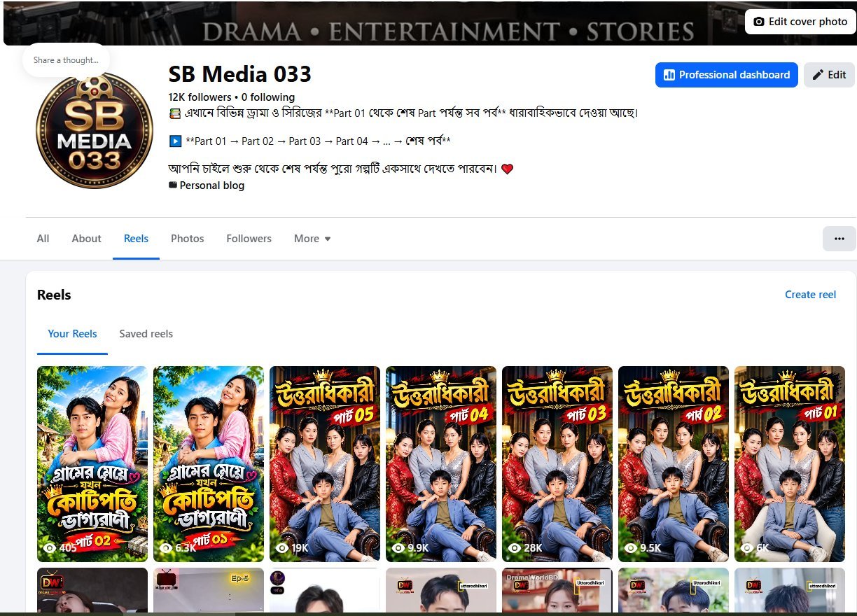Click the Reels section heading
This screenshot has height=616, width=857.
54,295
